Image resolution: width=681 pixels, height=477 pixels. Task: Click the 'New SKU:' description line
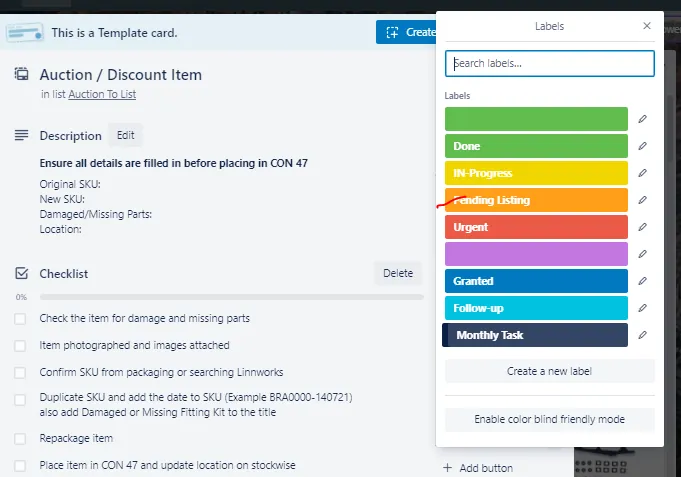click(62, 199)
